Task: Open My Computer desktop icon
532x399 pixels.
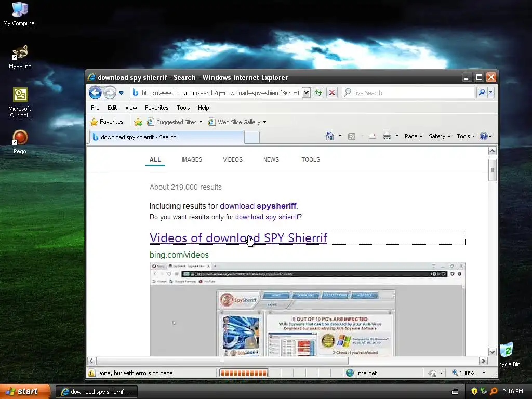Action: coord(20,14)
